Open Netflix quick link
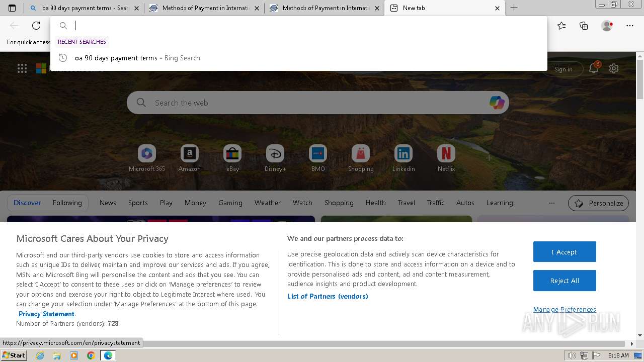 (446, 158)
